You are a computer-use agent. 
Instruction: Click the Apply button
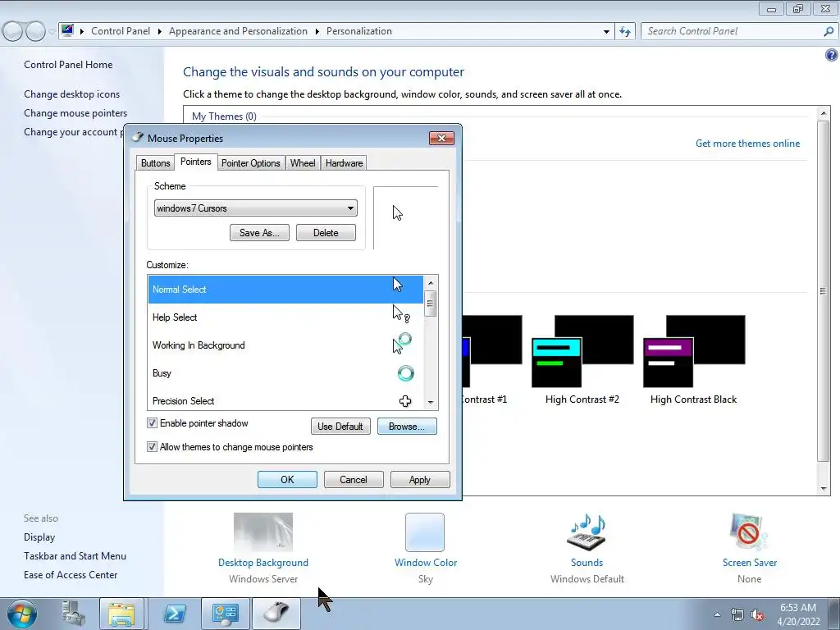(x=420, y=479)
